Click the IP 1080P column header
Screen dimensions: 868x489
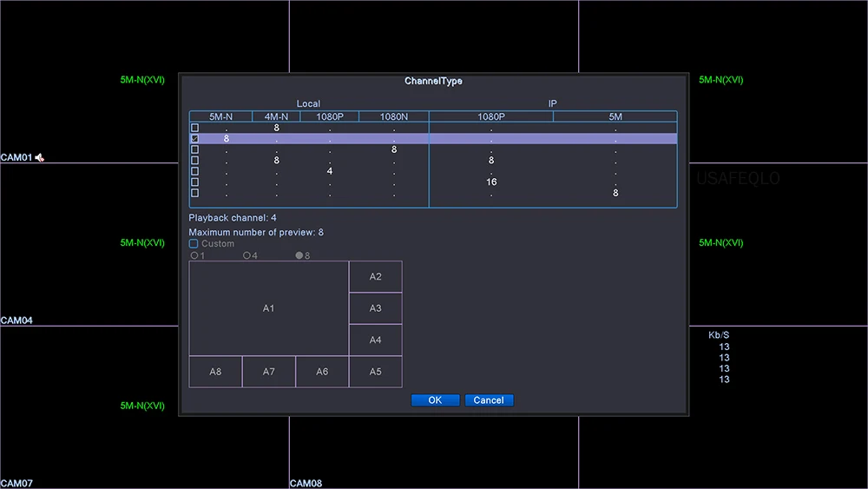[491, 117]
